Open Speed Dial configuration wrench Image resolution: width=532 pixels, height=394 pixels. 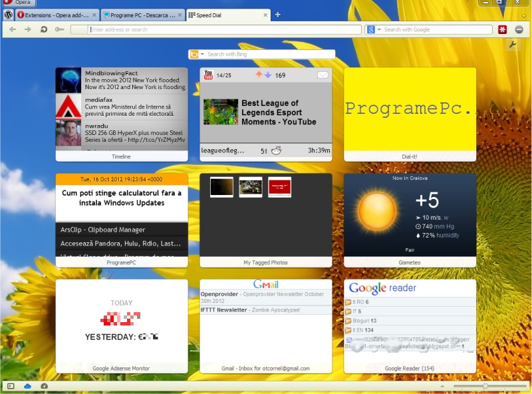click(513, 45)
